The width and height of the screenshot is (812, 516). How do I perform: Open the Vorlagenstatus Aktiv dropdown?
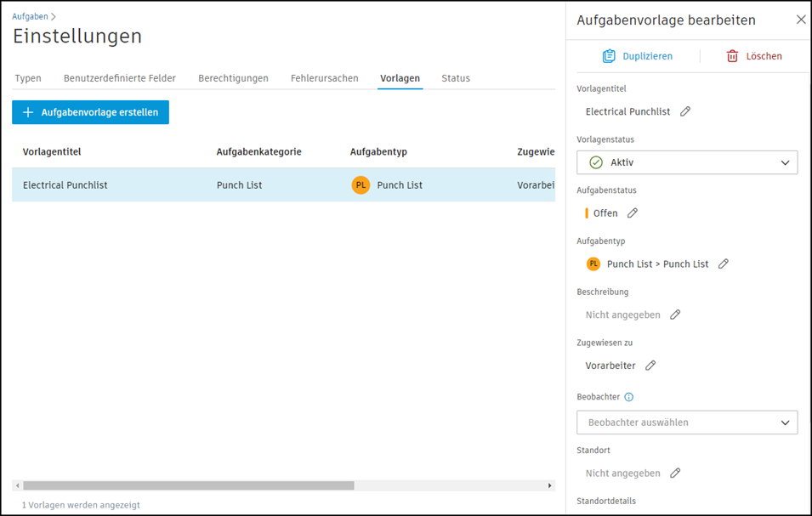point(687,162)
